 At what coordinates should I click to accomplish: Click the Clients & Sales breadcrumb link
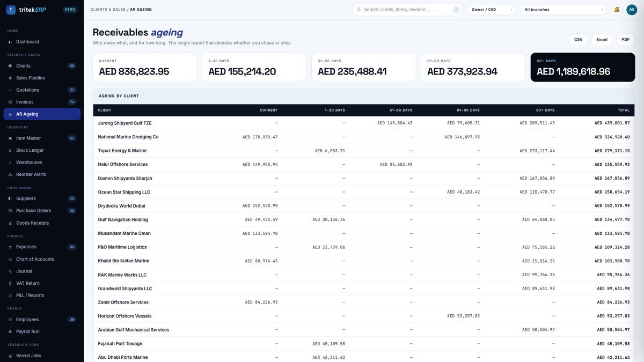(108, 10)
